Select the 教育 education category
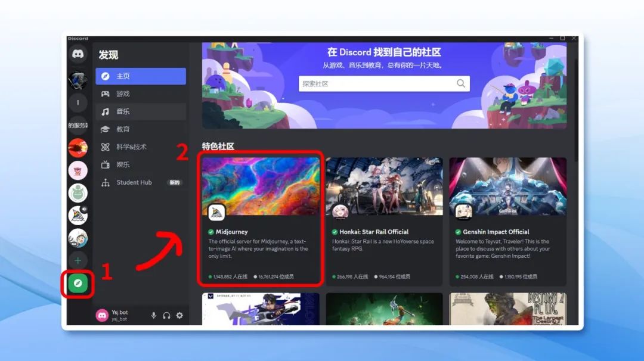 point(141,129)
